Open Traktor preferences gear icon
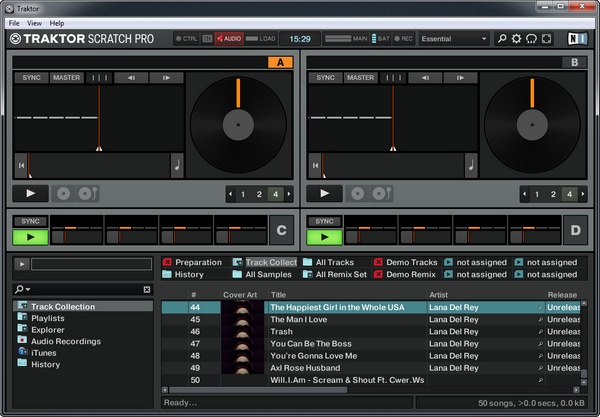600x417 pixels. [x=516, y=39]
